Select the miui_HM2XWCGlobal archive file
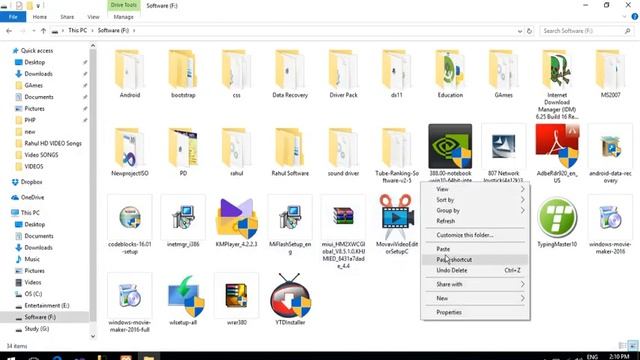 coord(343,232)
